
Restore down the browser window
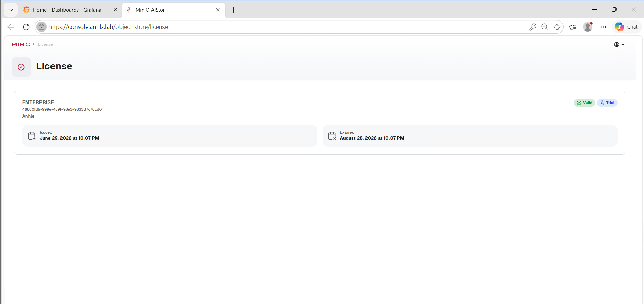614,10
